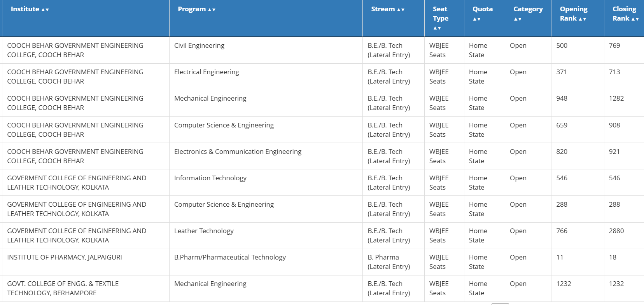Image resolution: width=644 pixels, height=305 pixels.
Task: Click closing rank 18 cell
Action: click(624, 262)
